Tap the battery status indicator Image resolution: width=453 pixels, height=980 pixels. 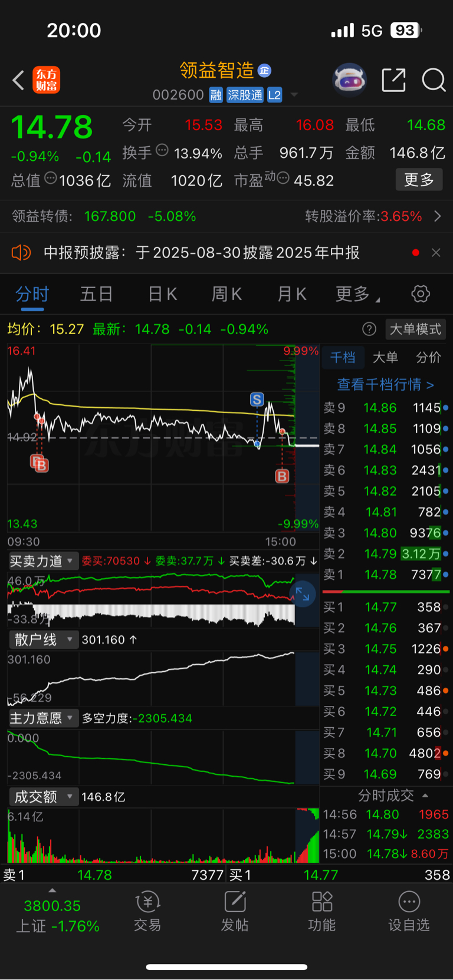[x=406, y=30]
